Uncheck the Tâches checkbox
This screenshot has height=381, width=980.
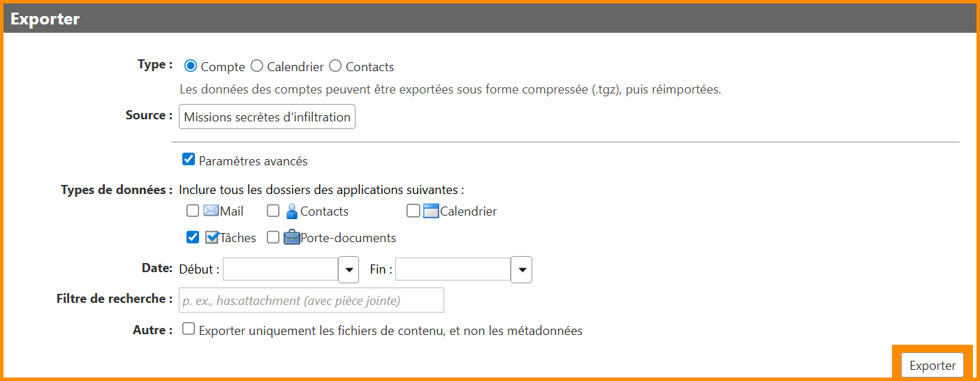pyautogui.click(x=193, y=237)
